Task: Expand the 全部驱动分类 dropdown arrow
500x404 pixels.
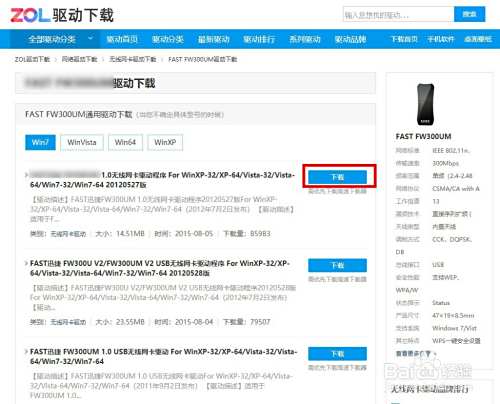Action: pos(90,39)
